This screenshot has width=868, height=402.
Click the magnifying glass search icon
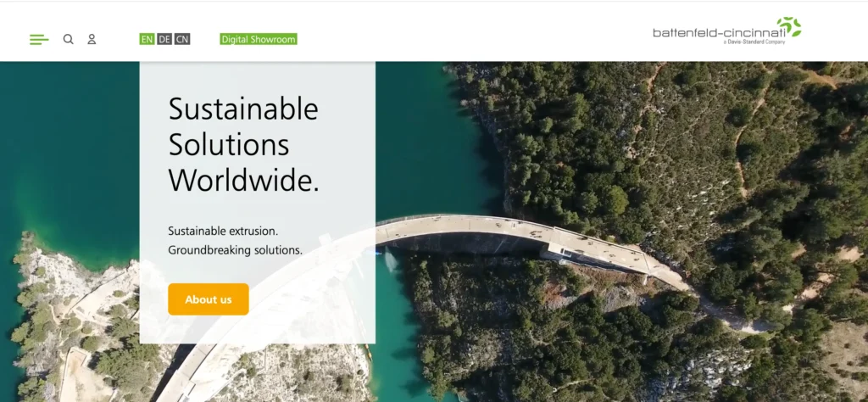(68, 39)
